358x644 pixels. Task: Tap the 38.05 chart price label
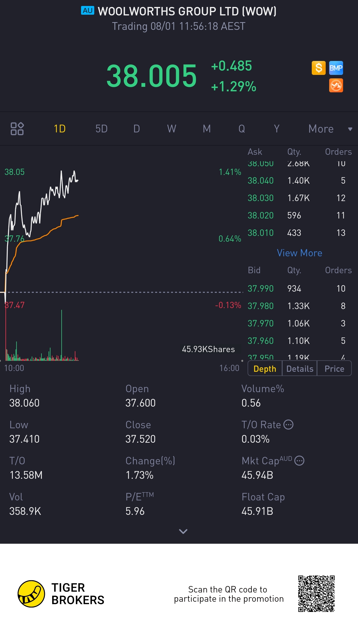pyautogui.click(x=14, y=172)
